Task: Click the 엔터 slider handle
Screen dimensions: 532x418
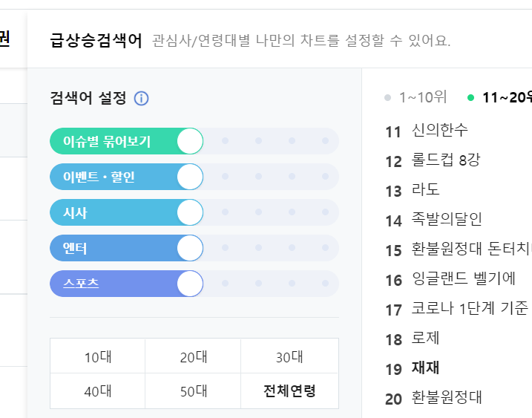Action: tap(190, 248)
